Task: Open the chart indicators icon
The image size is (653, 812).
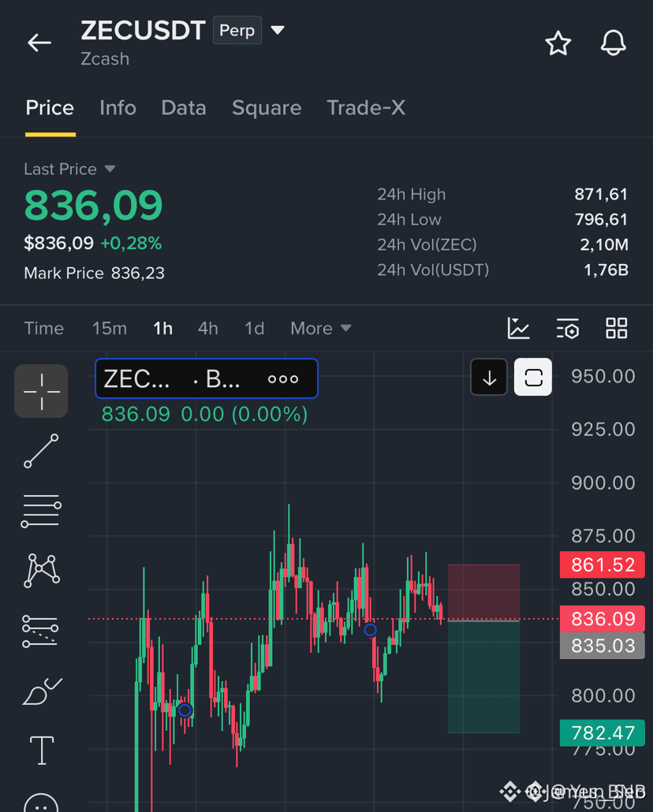Action: click(518, 328)
